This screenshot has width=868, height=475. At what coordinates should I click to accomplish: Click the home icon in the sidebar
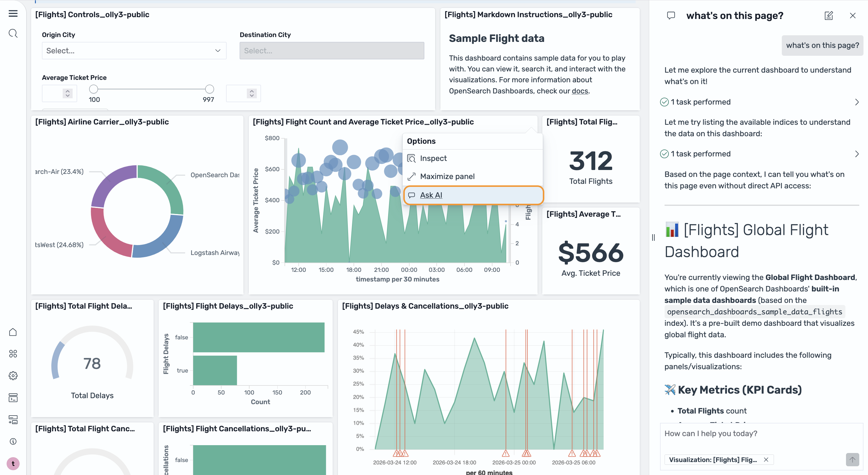coord(13,332)
